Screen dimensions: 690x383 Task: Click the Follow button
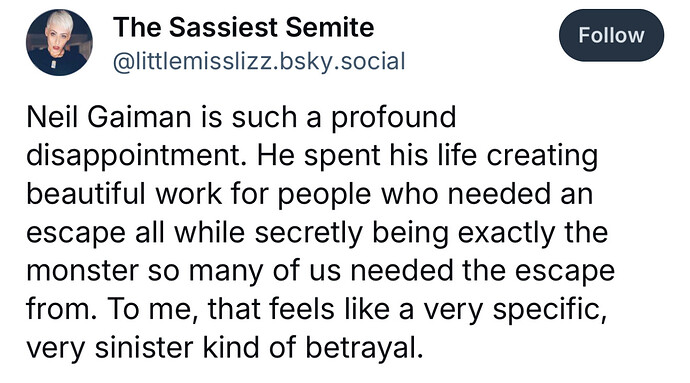[x=611, y=35]
